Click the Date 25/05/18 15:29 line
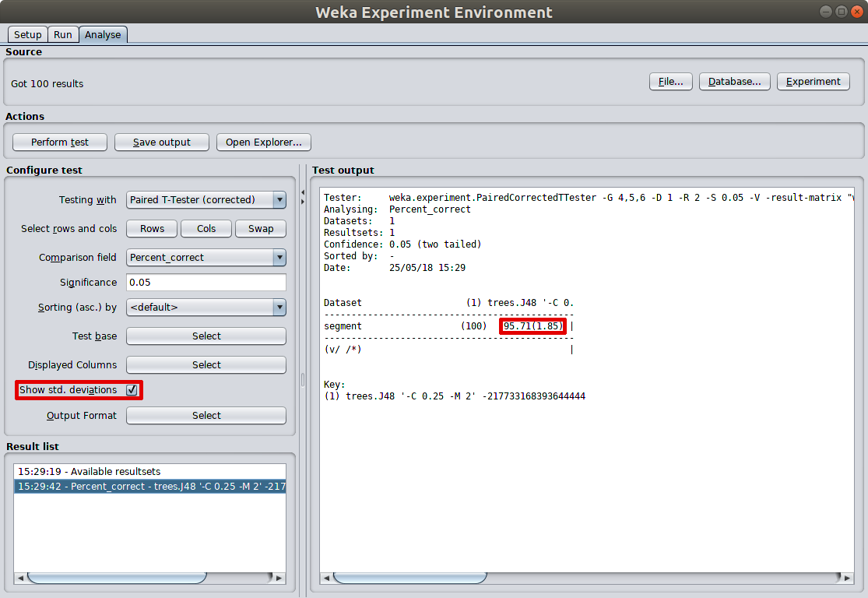The height and width of the screenshot is (598, 868). [395, 267]
